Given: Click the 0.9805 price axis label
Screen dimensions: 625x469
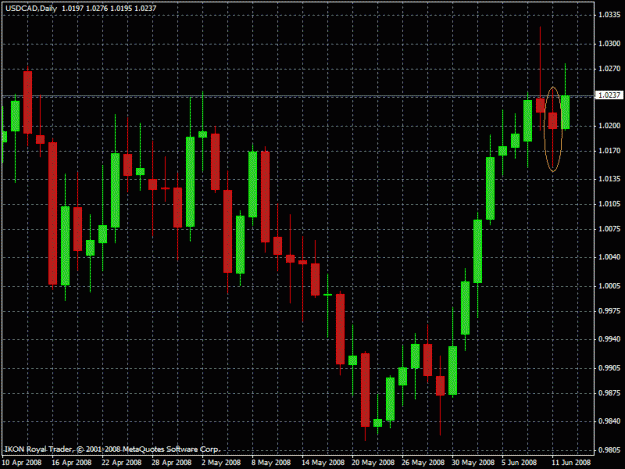Looking at the screenshot, I should click(609, 450).
